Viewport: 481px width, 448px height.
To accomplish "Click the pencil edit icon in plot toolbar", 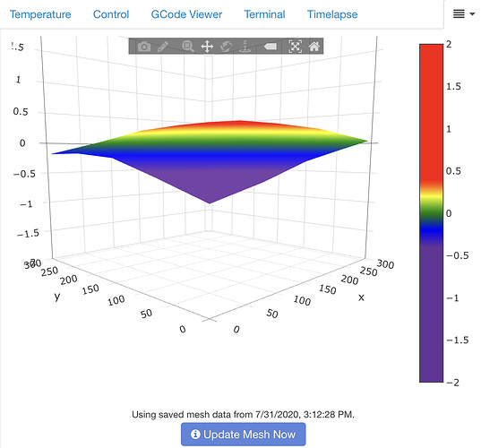I will (x=163, y=47).
